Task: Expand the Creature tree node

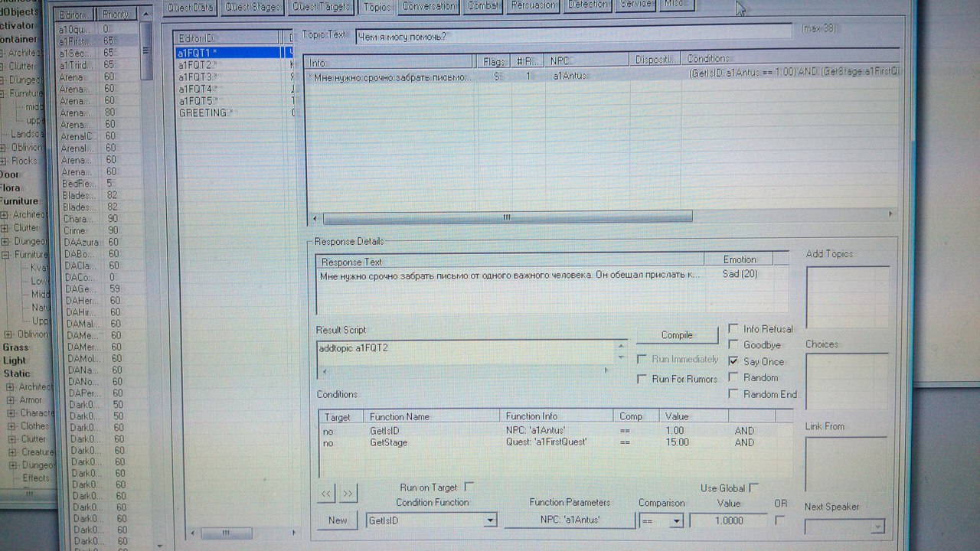Action: tap(11, 452)
